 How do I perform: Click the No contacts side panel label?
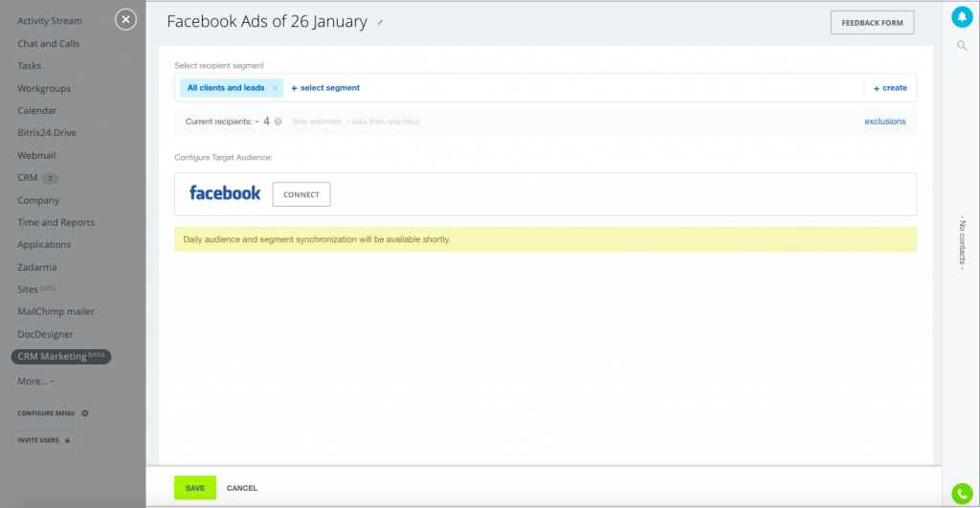pos(963,242)
